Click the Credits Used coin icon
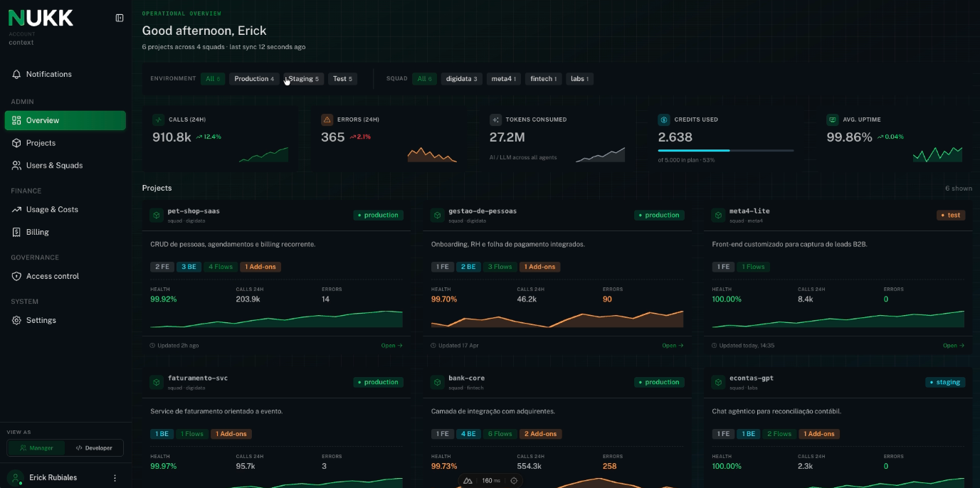This screenshot has height=488, width=980. 664,120
